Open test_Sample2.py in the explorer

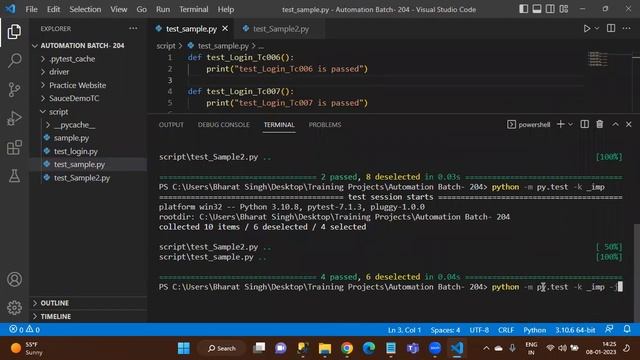[x=82, y=178]
